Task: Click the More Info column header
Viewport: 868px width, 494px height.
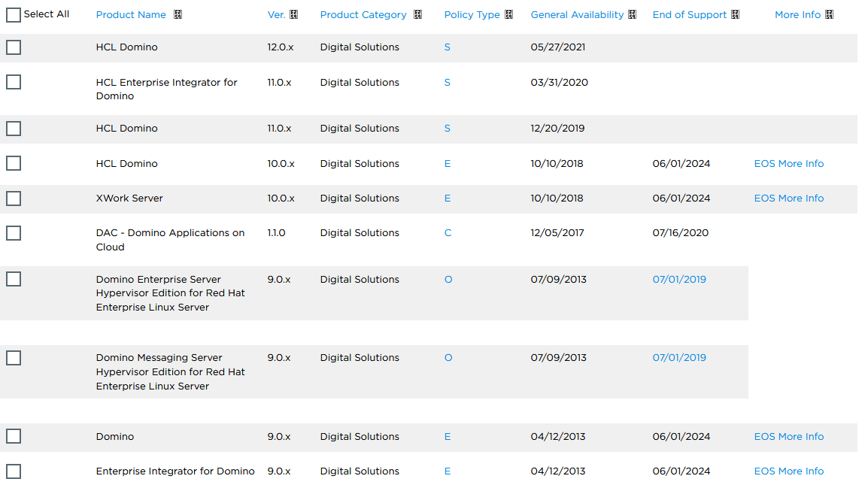Action: [x=798, y=15]
